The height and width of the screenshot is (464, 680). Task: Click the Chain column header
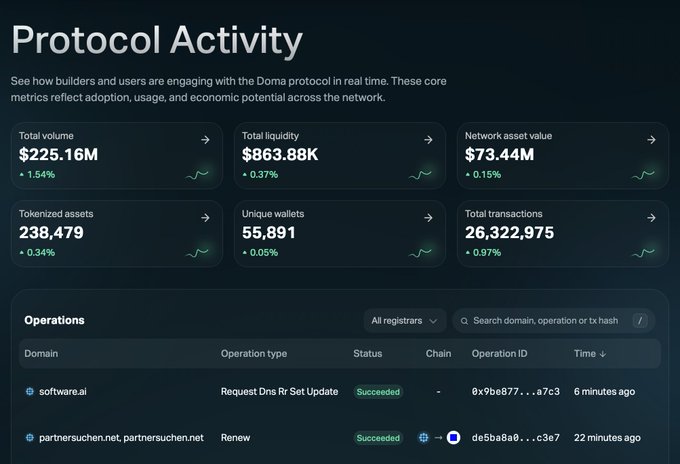pyautogui.click(x=438, y=353)
